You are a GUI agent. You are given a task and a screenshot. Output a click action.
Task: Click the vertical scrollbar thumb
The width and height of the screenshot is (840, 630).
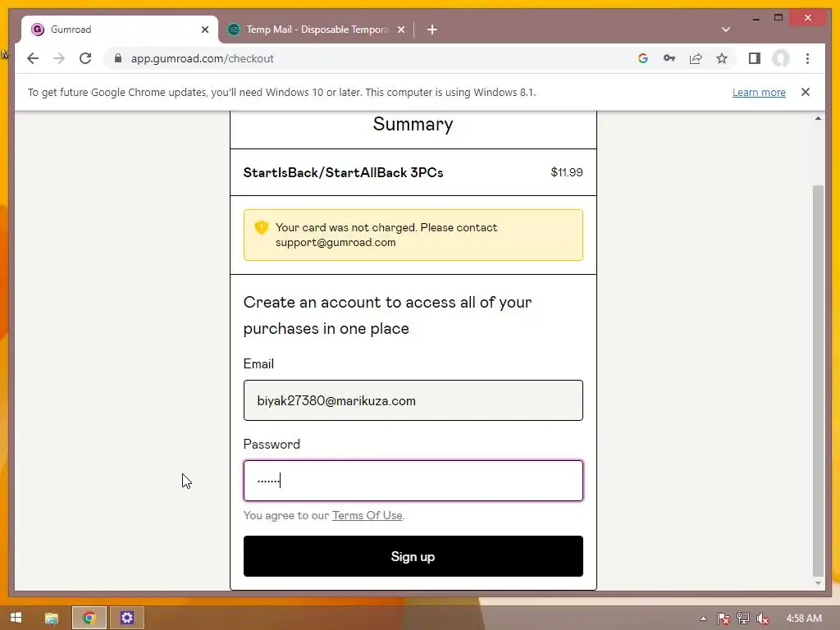(x=818, y=381)
